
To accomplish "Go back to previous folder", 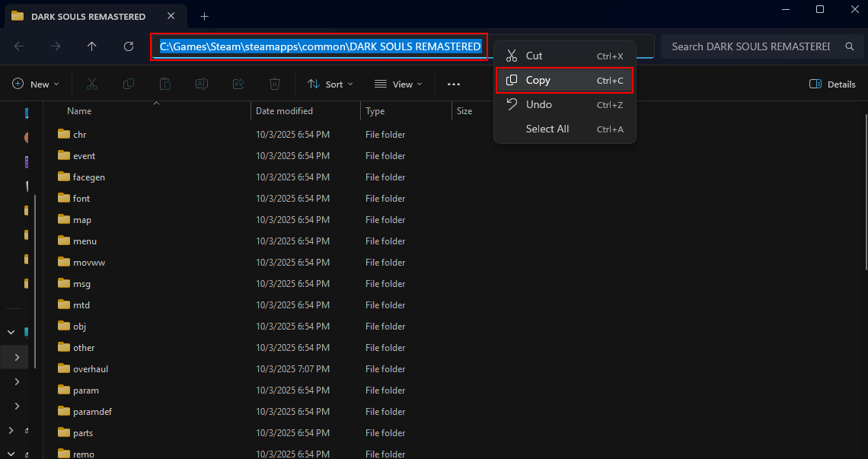I will coord(19,46).
